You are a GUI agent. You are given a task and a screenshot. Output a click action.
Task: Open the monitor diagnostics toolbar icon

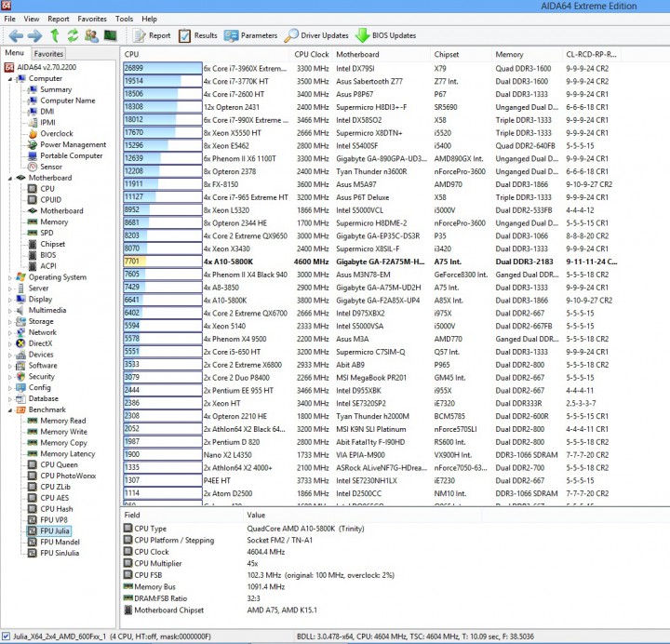tap(111, 35)
